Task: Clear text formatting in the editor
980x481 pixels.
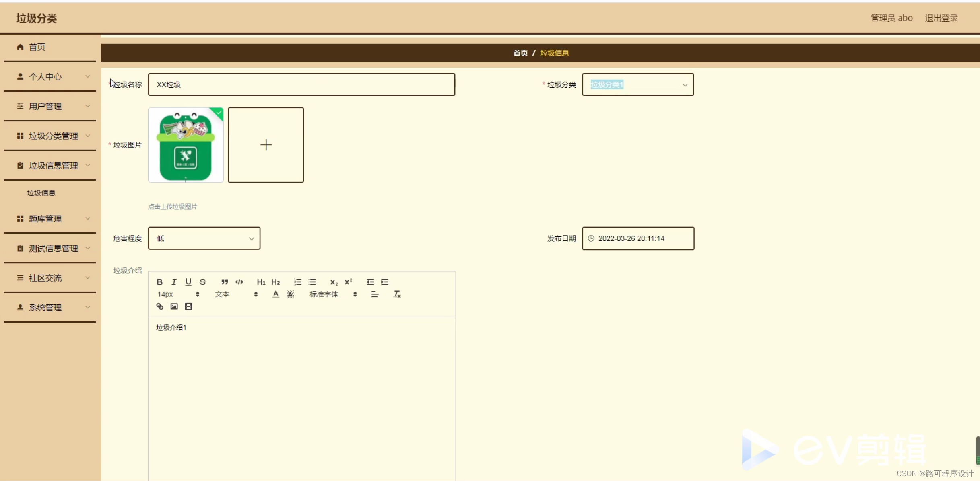Action: click(397, 294)
